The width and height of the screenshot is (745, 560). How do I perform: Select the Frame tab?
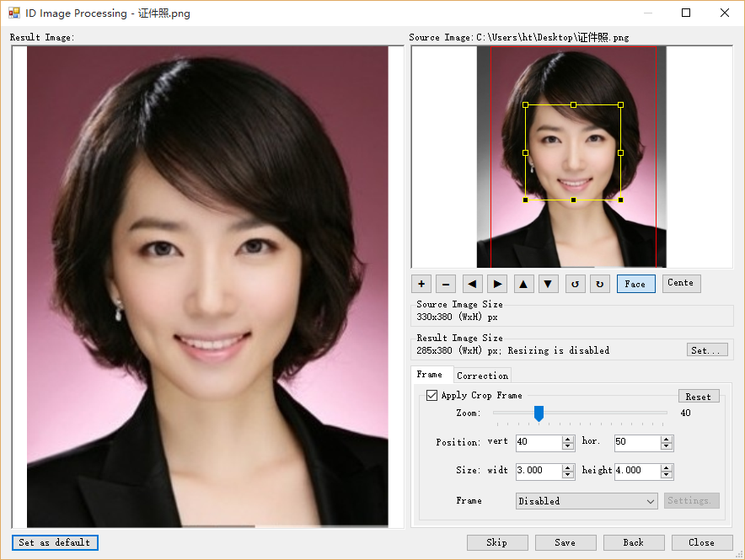coord(429,375)
